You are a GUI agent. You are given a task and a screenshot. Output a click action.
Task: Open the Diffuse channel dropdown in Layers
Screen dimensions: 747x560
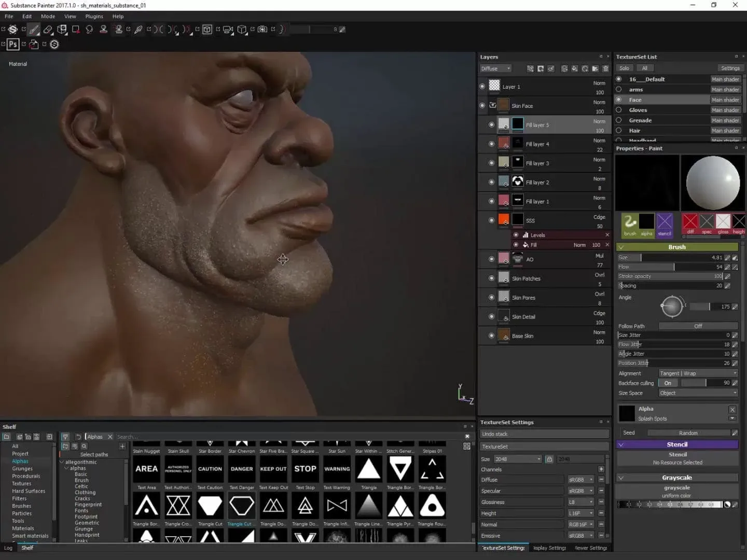coord(495,68)
